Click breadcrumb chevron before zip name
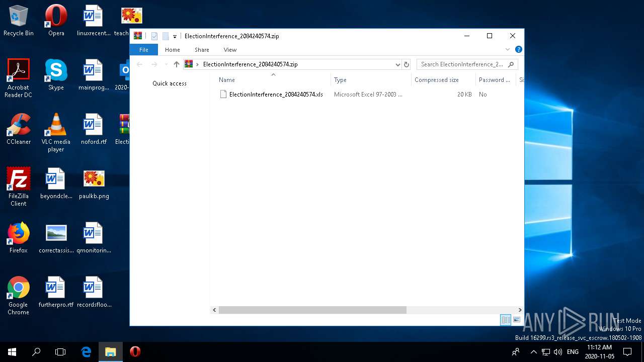Viewport: 644px width, 362px height. point(198,64)
